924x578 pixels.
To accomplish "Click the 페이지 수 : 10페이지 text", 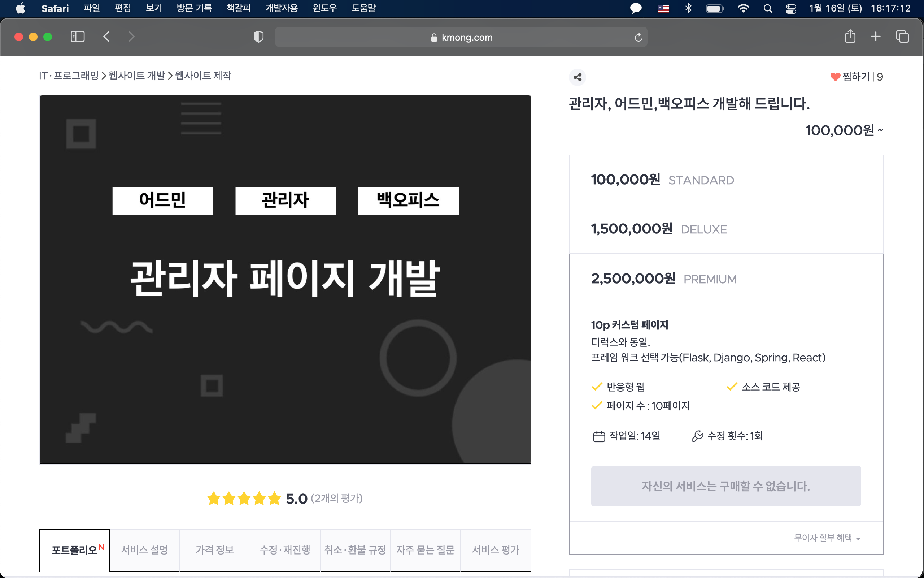I will coord(648,406).
